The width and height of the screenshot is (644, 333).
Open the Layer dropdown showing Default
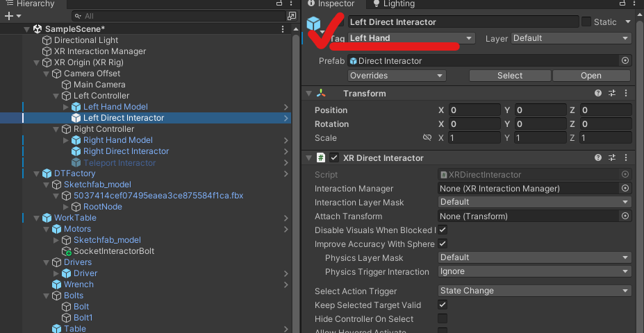571,38
